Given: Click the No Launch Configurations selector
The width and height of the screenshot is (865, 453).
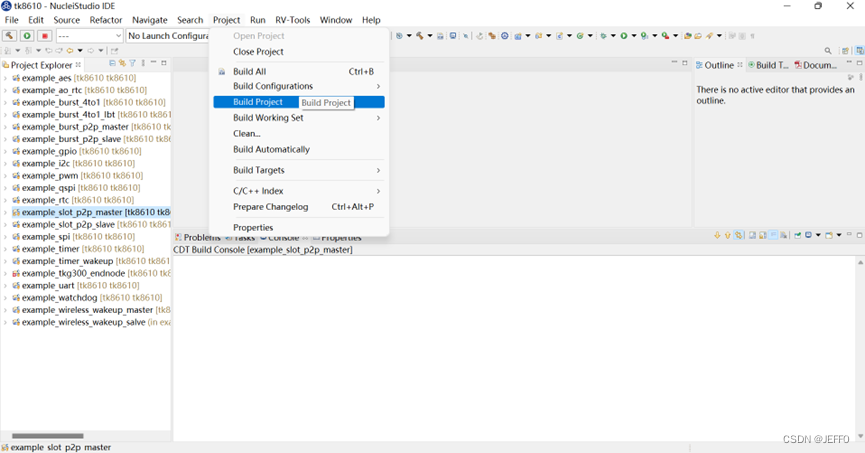Looking at the screenshot, I should pyautogui.click(x=168, y=35).
